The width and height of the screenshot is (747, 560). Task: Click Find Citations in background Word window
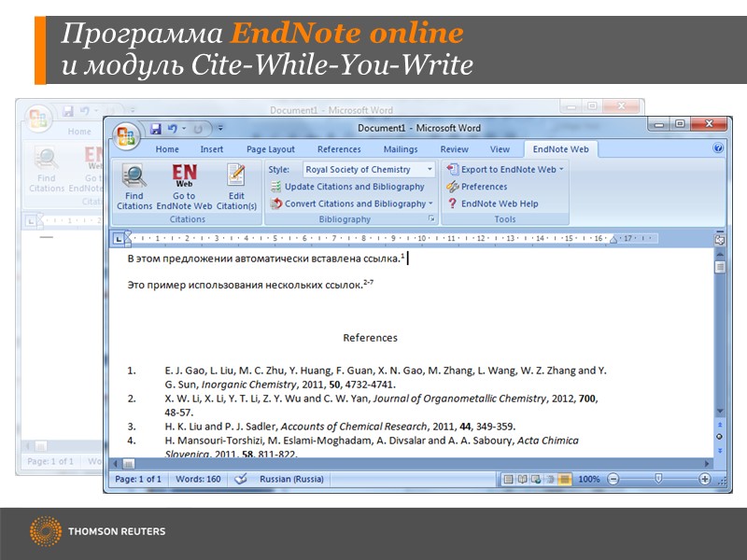click(x=46, y=172)
